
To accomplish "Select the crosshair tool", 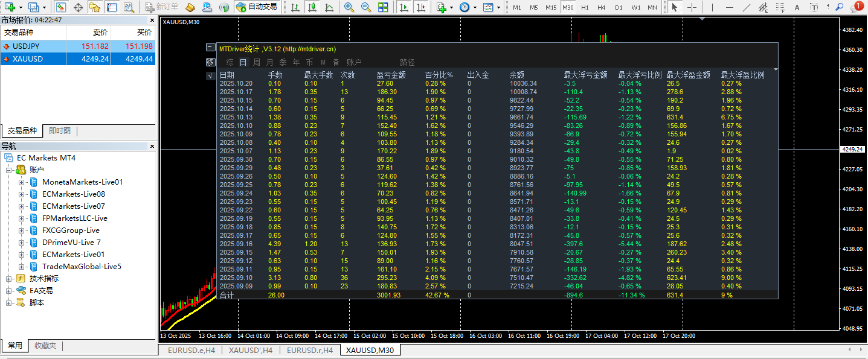I will tap(692, 7).
